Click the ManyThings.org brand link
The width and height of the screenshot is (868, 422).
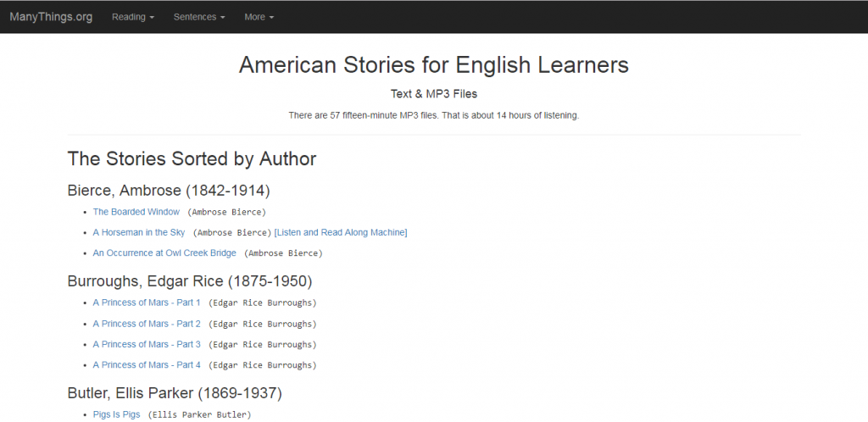click(x=51, y=17)
